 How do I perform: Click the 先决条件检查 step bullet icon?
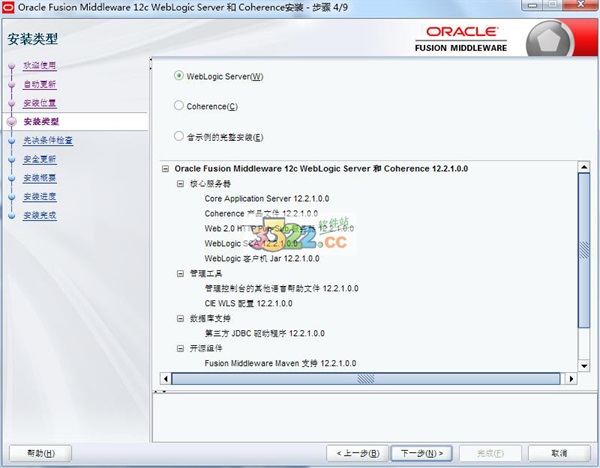click(x=12, y=141)
